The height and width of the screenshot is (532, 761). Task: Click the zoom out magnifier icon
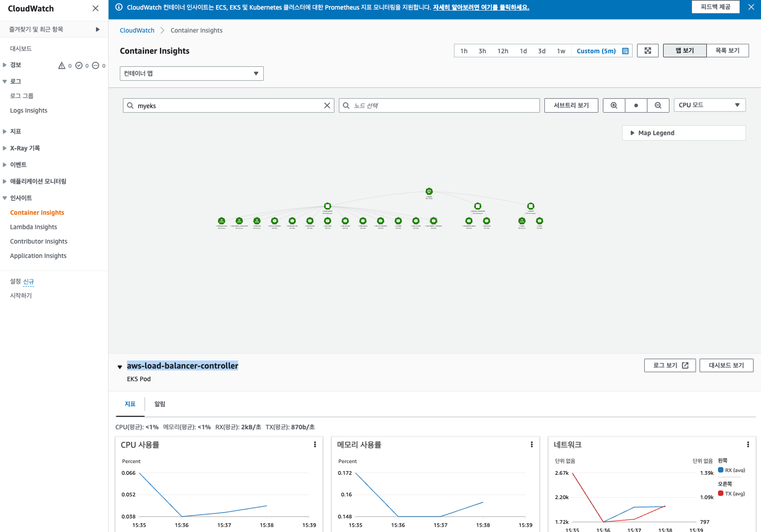point(658,105)
